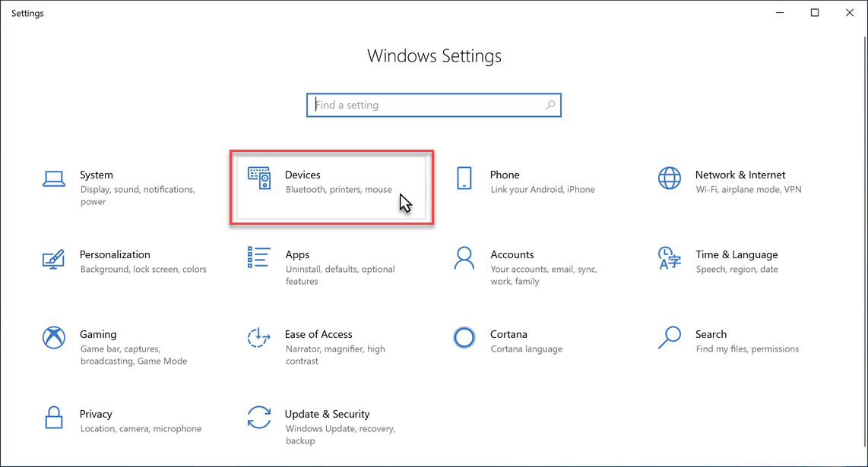This screenshot has height=467, width=868.
Task: Click 'Link your Android, iPhone' text
Action: click(x=543, y=189)
